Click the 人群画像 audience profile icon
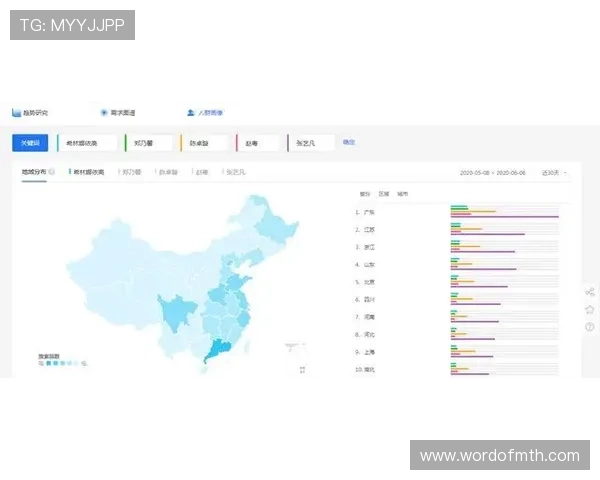 [190, 113]
